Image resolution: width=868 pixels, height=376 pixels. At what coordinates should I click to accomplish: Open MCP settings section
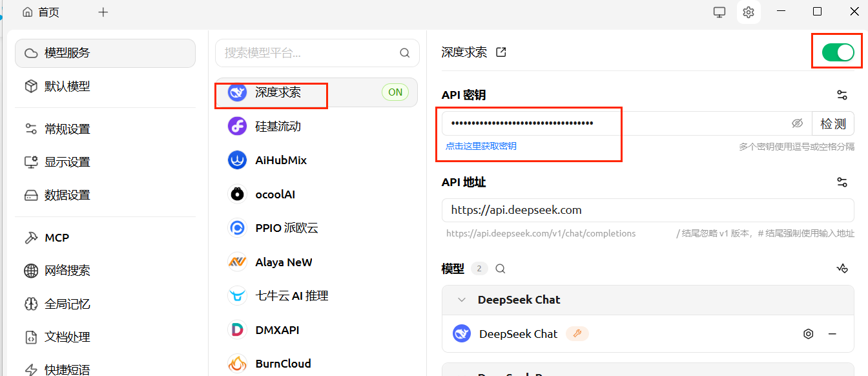pyautogui.click(x=105, y=238)
